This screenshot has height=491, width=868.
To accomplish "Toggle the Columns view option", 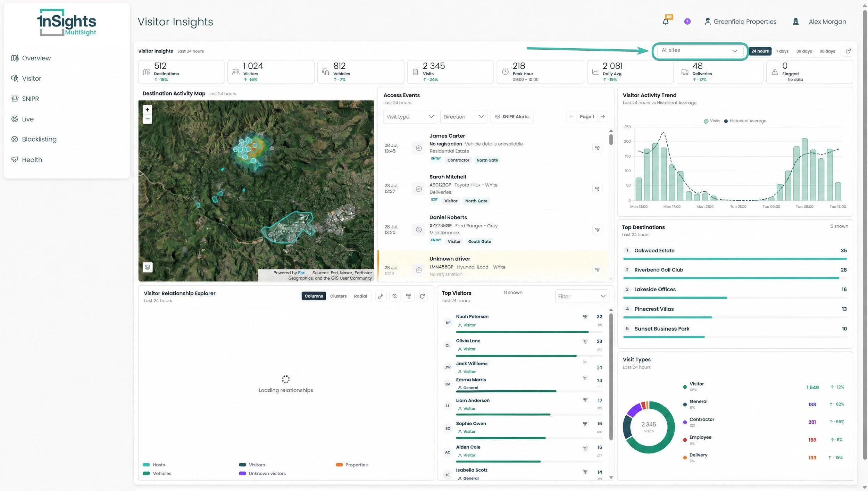I will click(314, 296).
